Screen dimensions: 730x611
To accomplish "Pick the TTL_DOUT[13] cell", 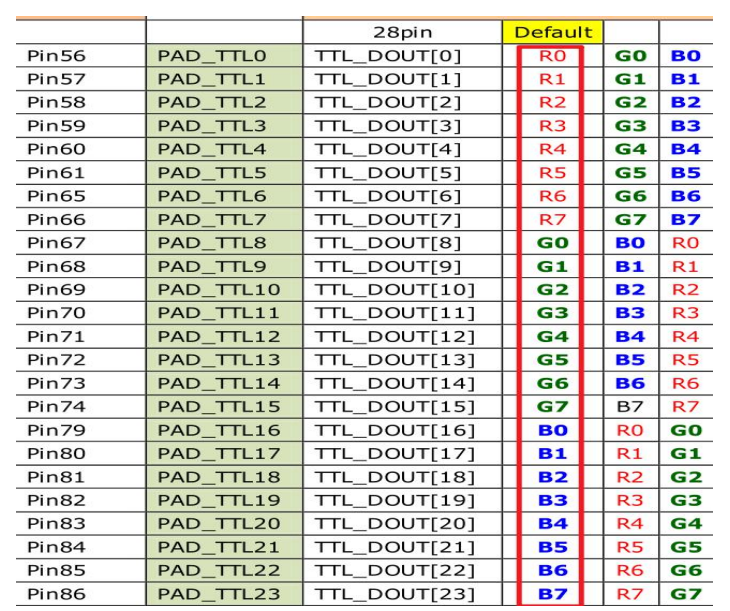I will point(402,360).
